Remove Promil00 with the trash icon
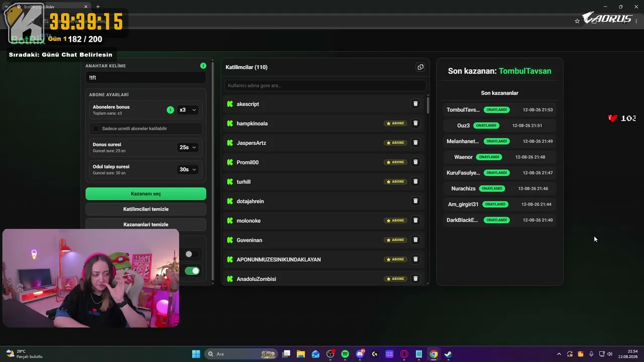644x362 pixels. point(416,162)
